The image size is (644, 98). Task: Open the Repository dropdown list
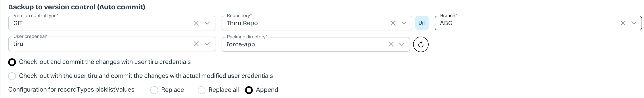coord(404,23)
